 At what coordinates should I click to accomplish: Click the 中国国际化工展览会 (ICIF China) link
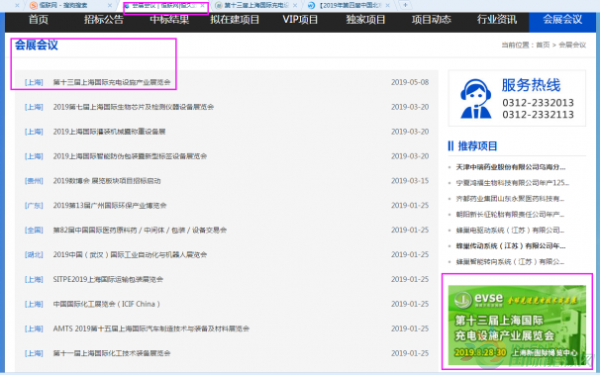(x=106, y=304)
